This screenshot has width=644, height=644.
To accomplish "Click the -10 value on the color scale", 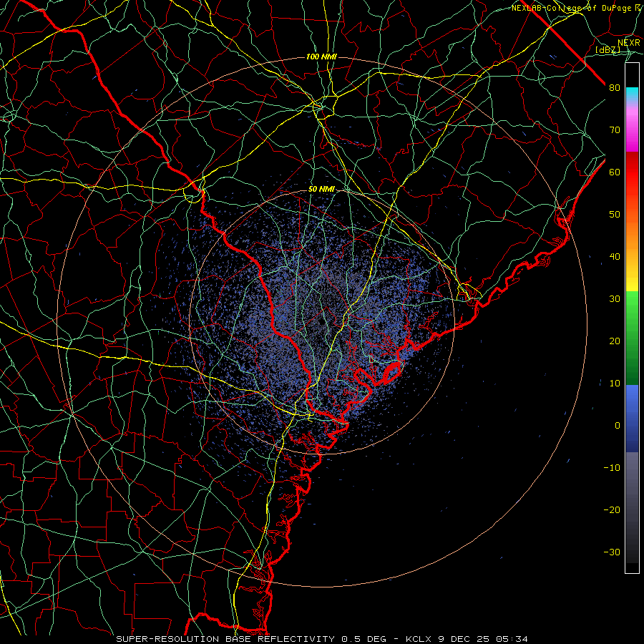I will (x=612, y=468).
